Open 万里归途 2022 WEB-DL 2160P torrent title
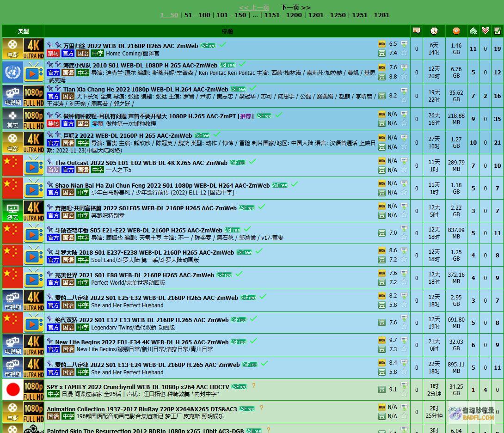 click(x=130, y=46)
